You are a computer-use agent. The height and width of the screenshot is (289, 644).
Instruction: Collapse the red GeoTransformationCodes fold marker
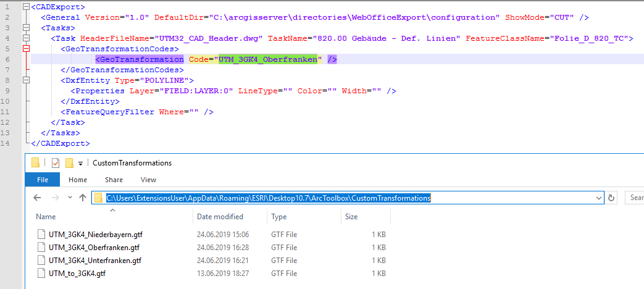pyautogui.click(x=25, y=48)
